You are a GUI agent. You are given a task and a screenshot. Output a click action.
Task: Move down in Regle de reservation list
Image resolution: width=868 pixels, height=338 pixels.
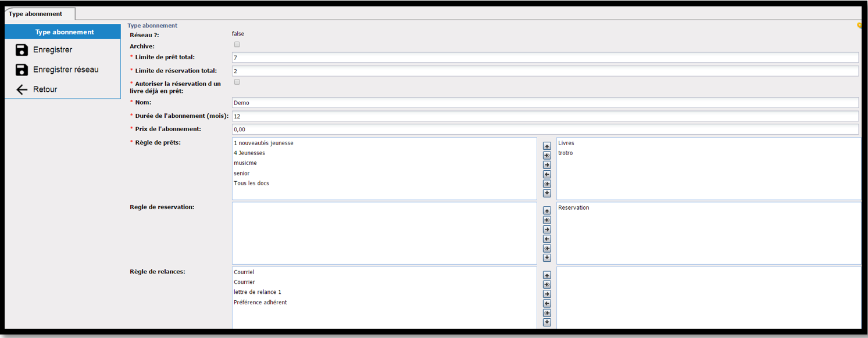[546, 257]
